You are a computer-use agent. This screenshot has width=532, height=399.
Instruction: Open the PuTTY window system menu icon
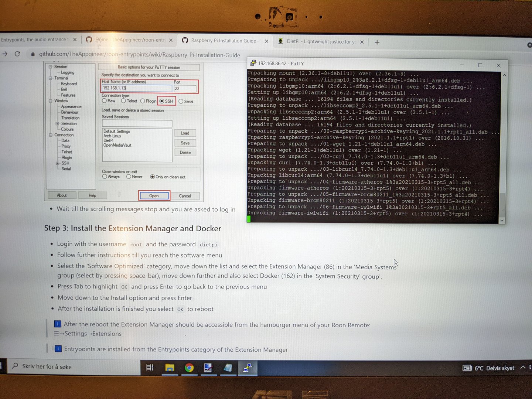253,63
